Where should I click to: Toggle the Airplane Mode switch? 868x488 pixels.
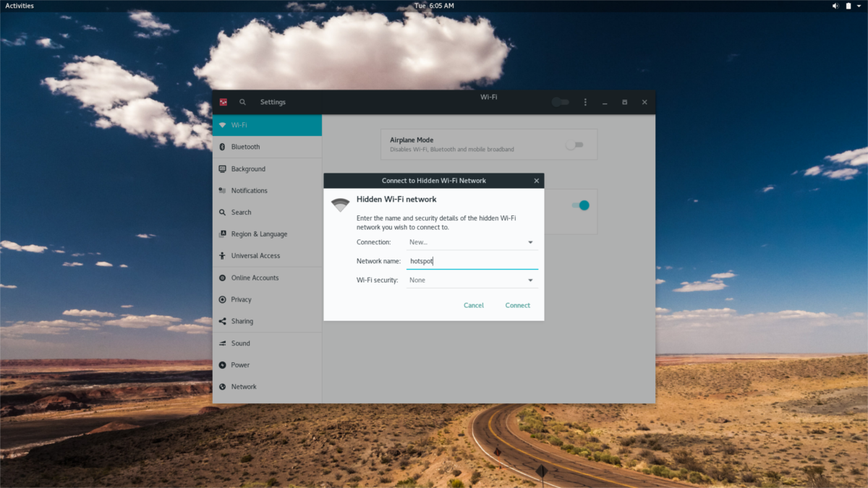(x=574, y=145)
